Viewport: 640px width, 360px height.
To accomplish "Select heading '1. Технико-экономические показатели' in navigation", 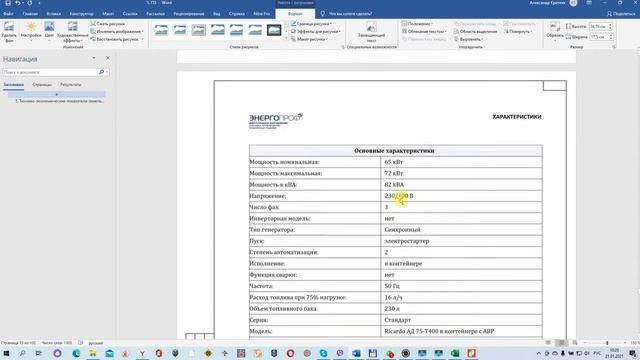I will click(x=60, y=101).
